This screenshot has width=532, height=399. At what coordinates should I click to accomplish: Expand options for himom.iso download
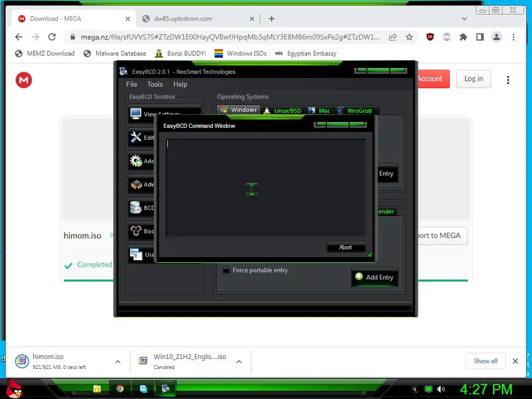[x=118, y=362]
